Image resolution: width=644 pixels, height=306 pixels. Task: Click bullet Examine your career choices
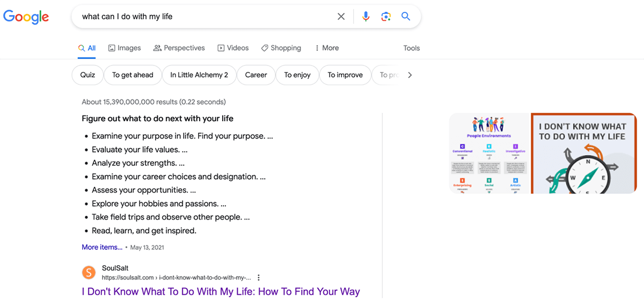coord(179,177)
